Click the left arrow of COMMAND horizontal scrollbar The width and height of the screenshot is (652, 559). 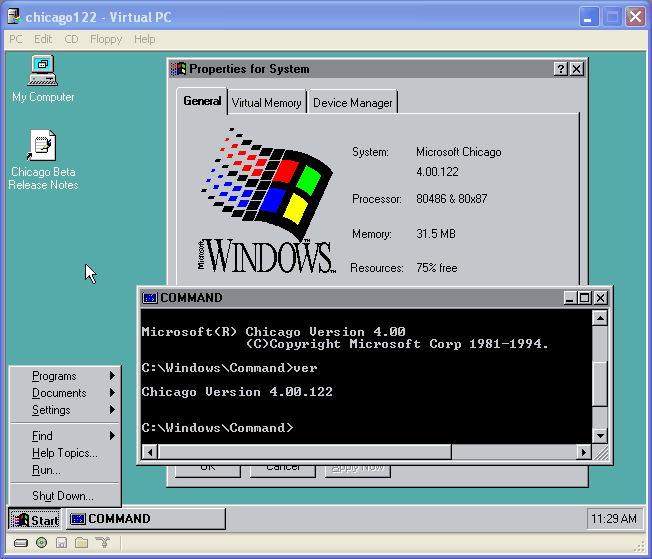coord(150,452)
